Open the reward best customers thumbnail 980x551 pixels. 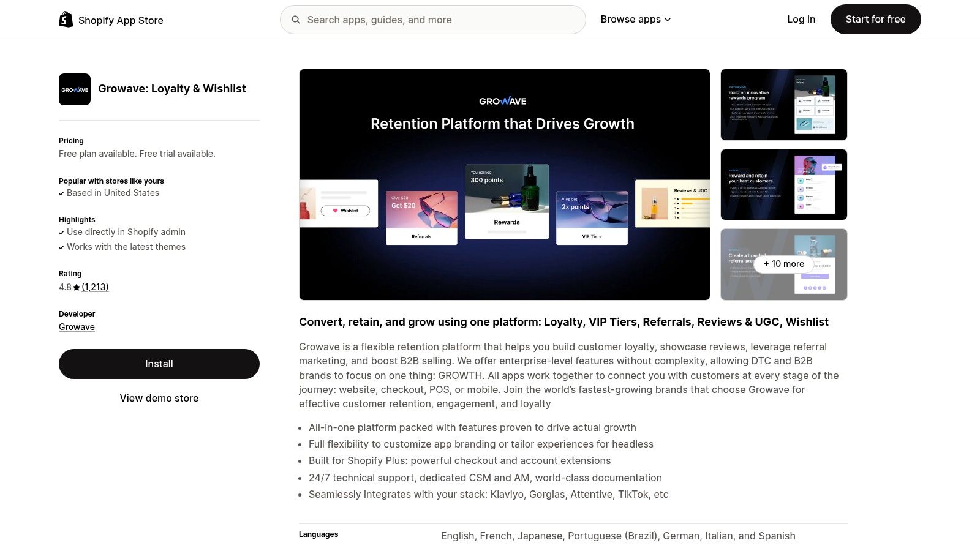coord(783,184)
